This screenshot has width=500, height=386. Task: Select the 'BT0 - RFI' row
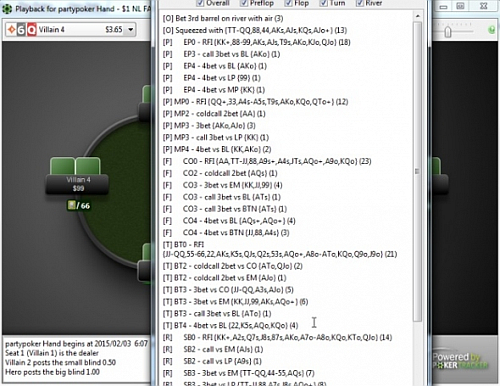point(280,249)
